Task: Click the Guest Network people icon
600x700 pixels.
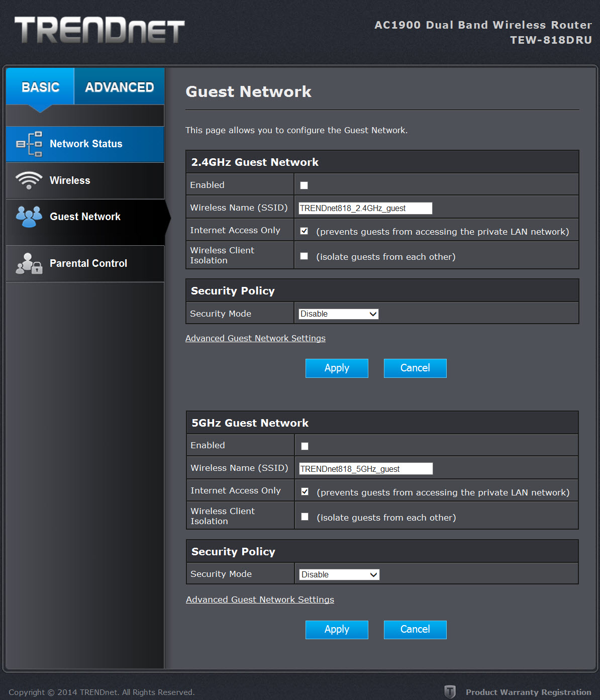Action: coord(29,217)
